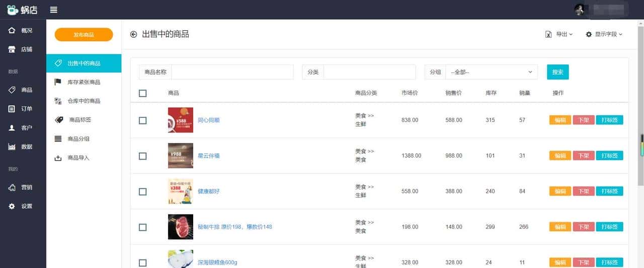Select the checkbox for 健康都好 row
The height and width of the screenshot is (268, 644).
[x=143, y=191]
